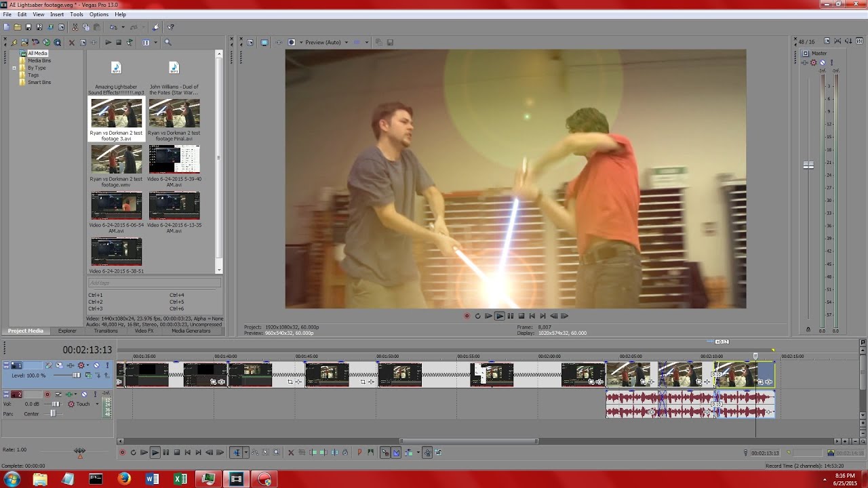868x488 pixels.
Task: Toggle Auto Ripple in the bottom toolbar
Action: click(408, 452)
